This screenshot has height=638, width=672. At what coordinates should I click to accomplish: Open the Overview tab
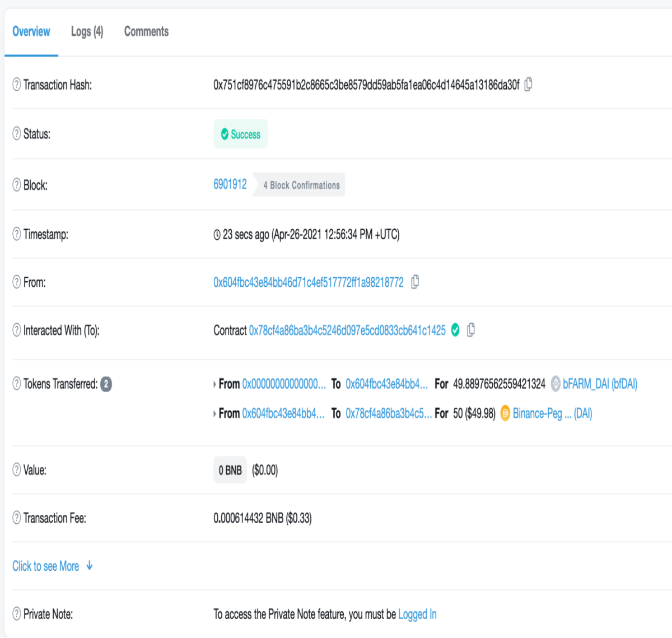point(31,31)
